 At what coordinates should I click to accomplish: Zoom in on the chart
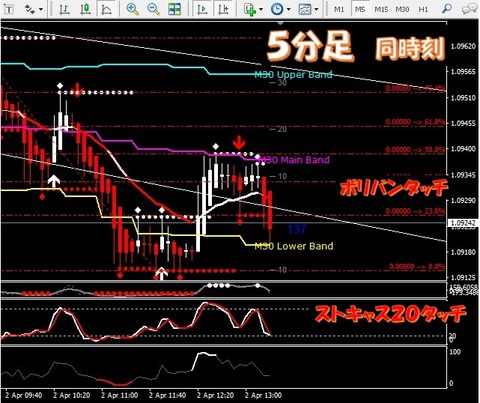[x=132, y=9]
